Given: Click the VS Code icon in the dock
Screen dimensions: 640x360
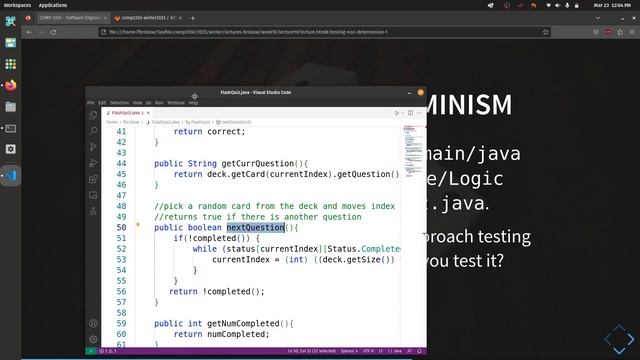Looking at the screenshot, I should tap(11, 176).
